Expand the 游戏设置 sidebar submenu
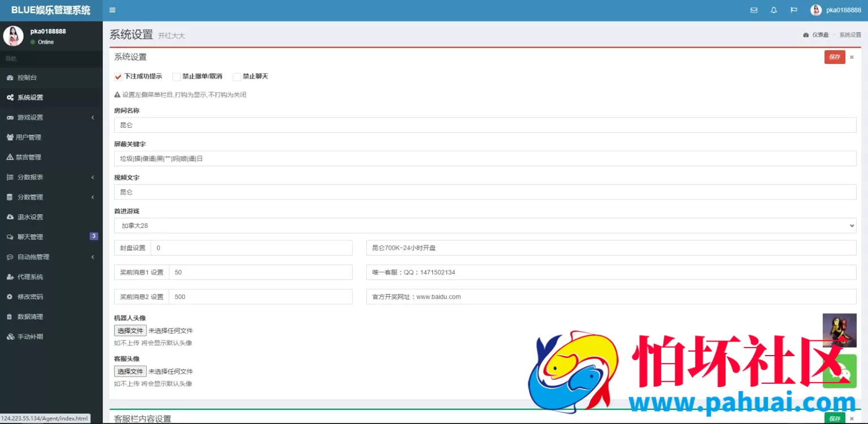Screen dimensions: 868x424 click(x=51, y=118)
